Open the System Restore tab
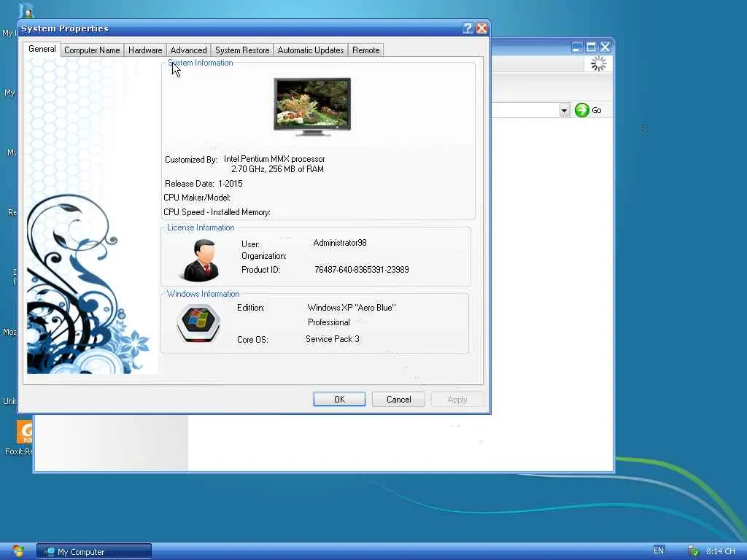This screenshot has height=560, width=747. [x=242, y=50]
